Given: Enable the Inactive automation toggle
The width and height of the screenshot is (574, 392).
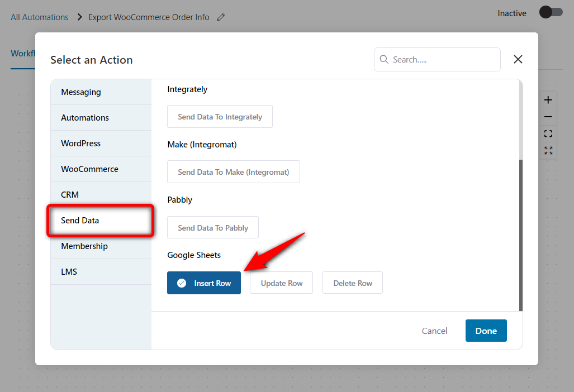Looking at the screenshot, I should pyautogui.click(x=550, y=12).
